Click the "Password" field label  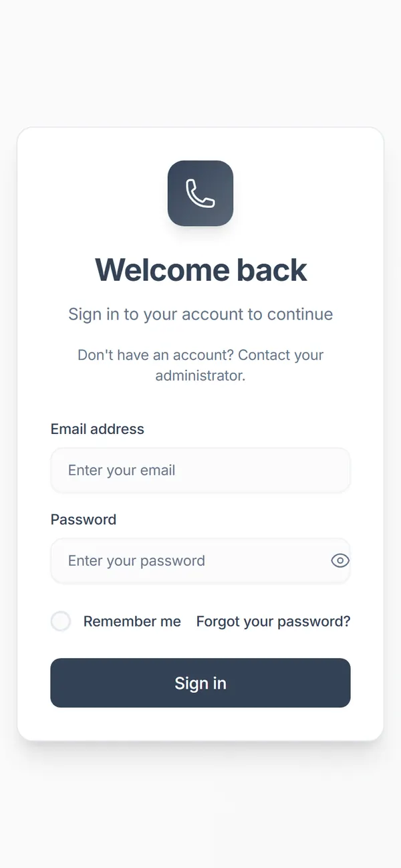click(84, 520)
